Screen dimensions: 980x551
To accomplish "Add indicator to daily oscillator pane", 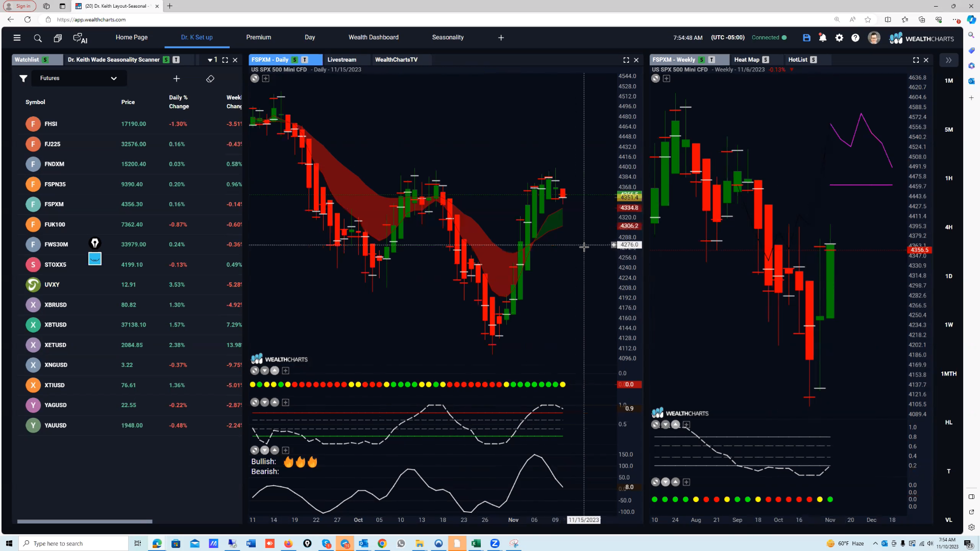I will 286,403.
